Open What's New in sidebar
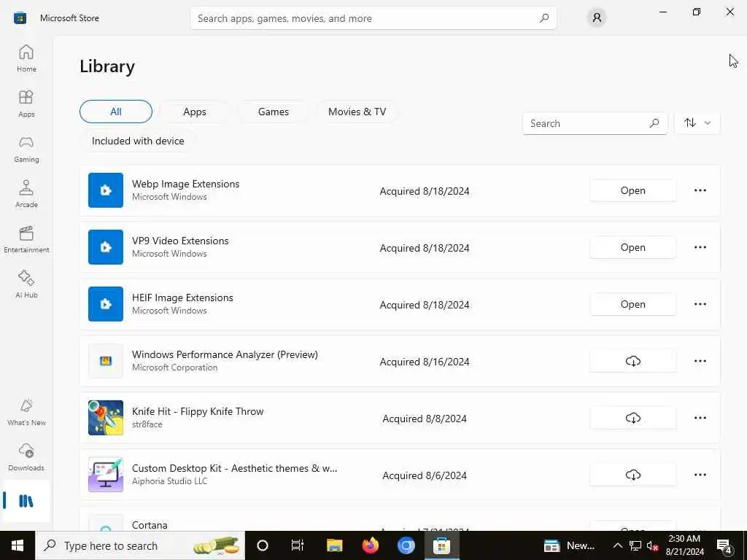Viewport: 747px width, 560px height. (x=26, y=413)
